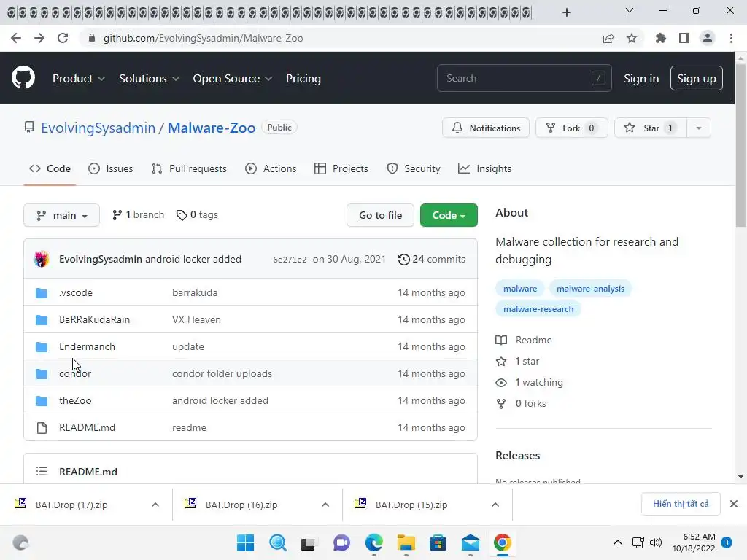
Task: View the 0 tags list
Action: pyautogui.click(x=197, y=215)
